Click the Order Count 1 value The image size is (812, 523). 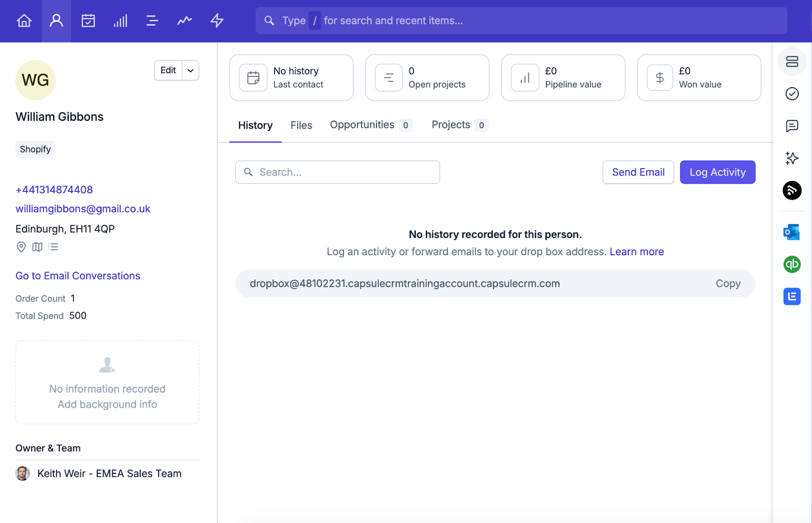click(73, 298)
